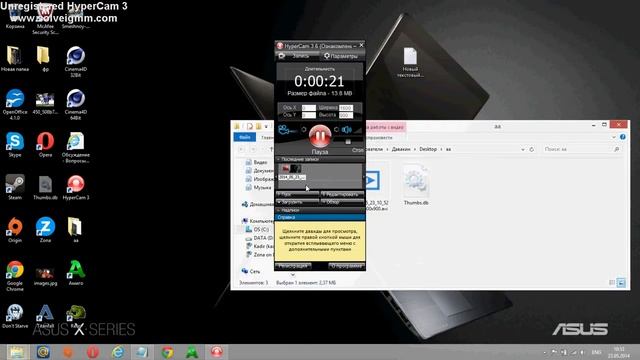
Task: Collapse the Последние записи section
Action: tap(320, 159)
